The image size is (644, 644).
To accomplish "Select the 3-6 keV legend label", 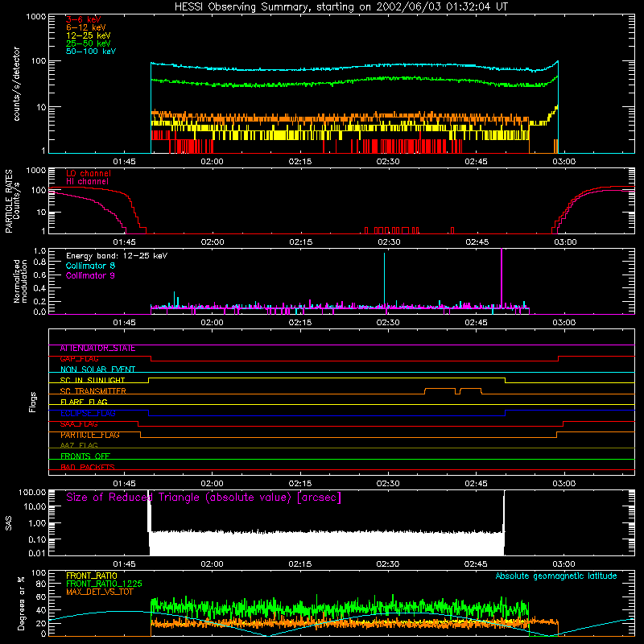I will coord(84,19).
